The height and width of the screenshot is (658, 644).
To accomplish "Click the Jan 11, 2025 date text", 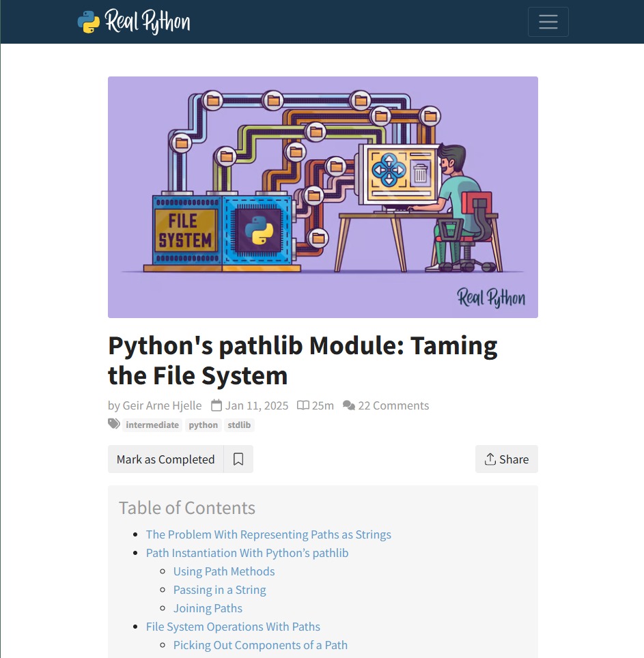I will click(x=257, y=405).
